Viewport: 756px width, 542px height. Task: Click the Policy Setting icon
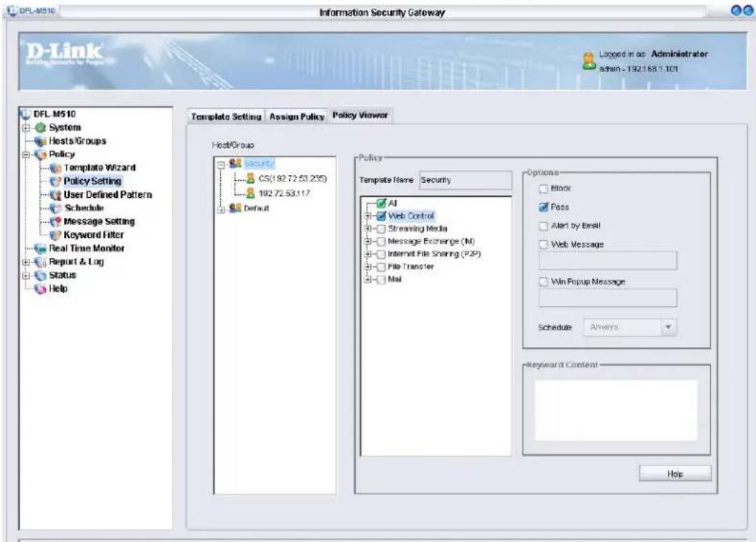point(56,181)
